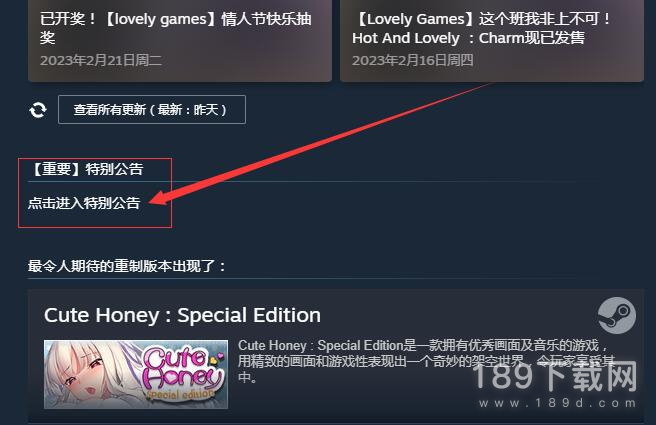Select the 【重要】特别公告 heading
The height and width of the screenshot is (425, 656).
click(x=86, y=169)
